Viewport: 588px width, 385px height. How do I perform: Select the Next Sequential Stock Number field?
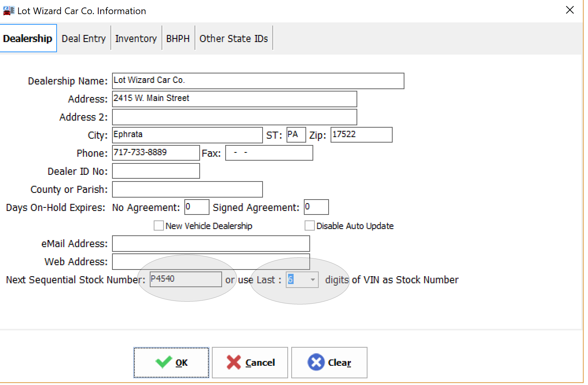coord(186,279)
